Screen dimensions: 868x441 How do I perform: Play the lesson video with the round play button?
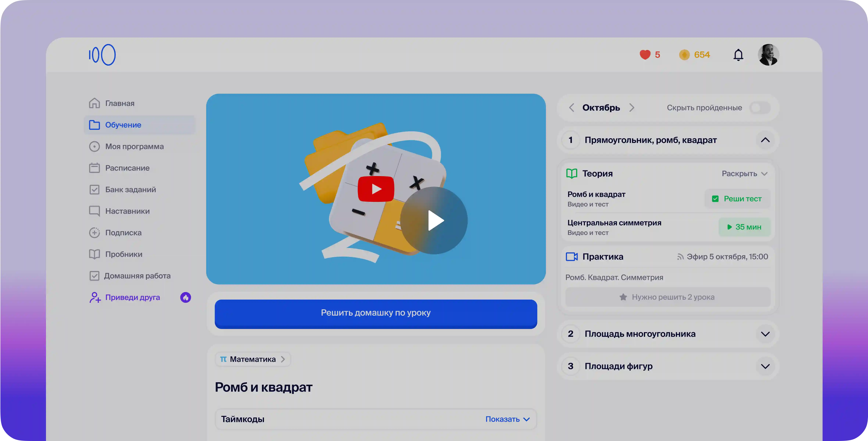click(434, 220)
